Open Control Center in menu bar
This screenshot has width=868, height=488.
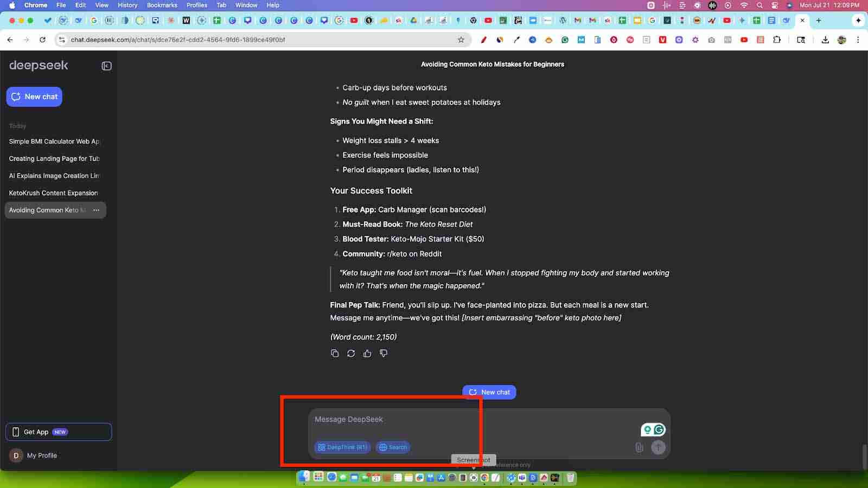775,5
